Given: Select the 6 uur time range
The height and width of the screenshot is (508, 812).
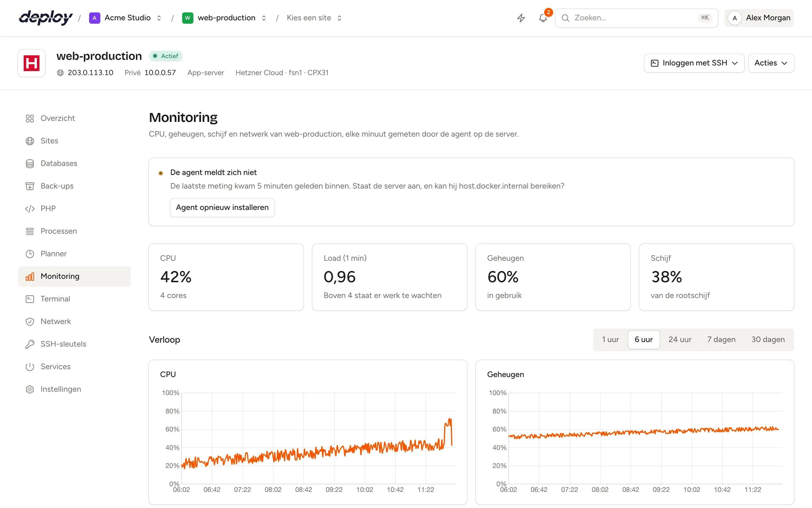Looking at the screenshot, I should (x=644, y=339).
